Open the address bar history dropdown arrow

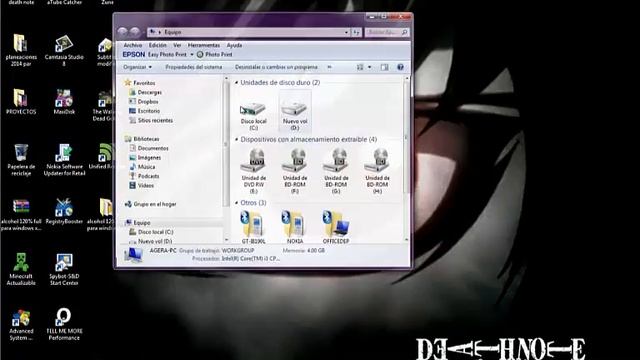[346, 32]
